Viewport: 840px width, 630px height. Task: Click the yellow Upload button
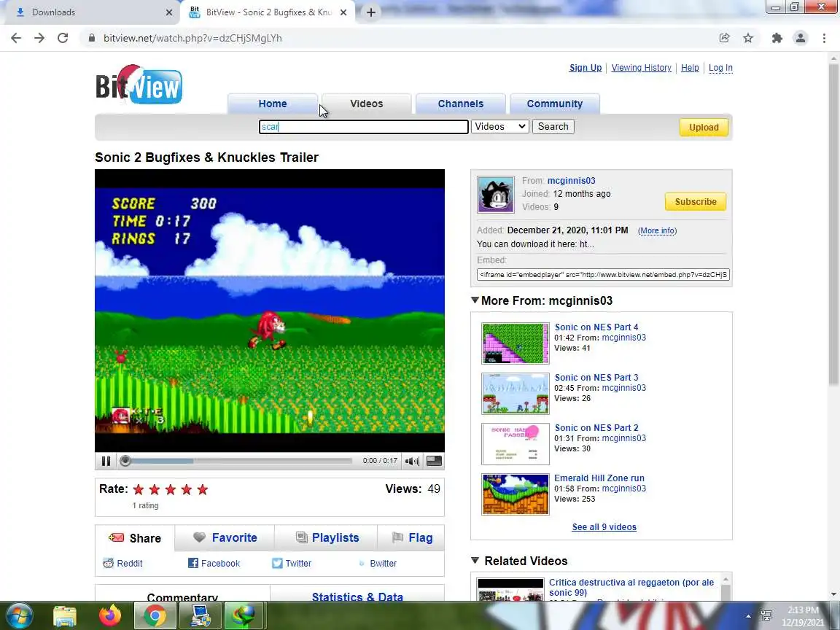click(x=704, y=127)
